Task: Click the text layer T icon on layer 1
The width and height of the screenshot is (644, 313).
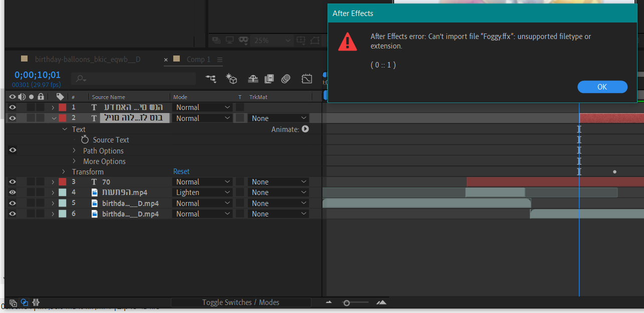Action: coord(94,107)
